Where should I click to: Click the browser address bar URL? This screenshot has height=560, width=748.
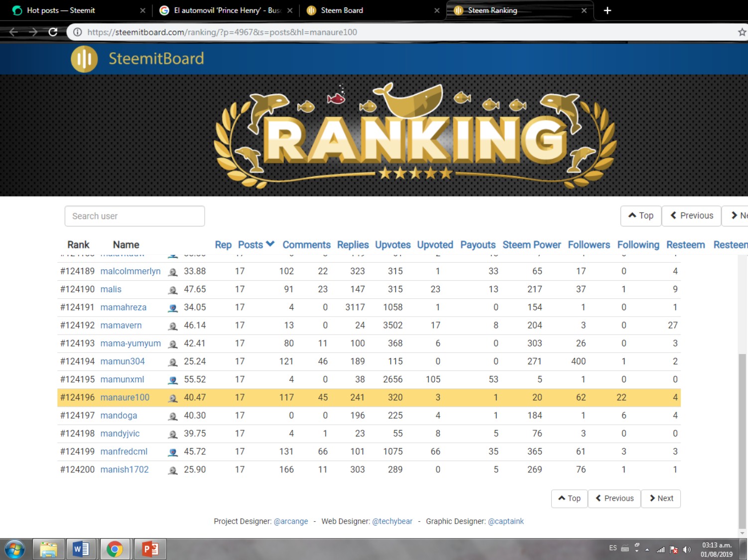(222, 32)
